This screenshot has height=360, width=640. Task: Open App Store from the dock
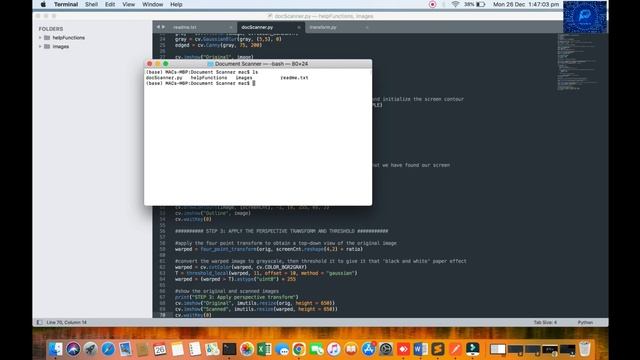click(x=369, y=349)
